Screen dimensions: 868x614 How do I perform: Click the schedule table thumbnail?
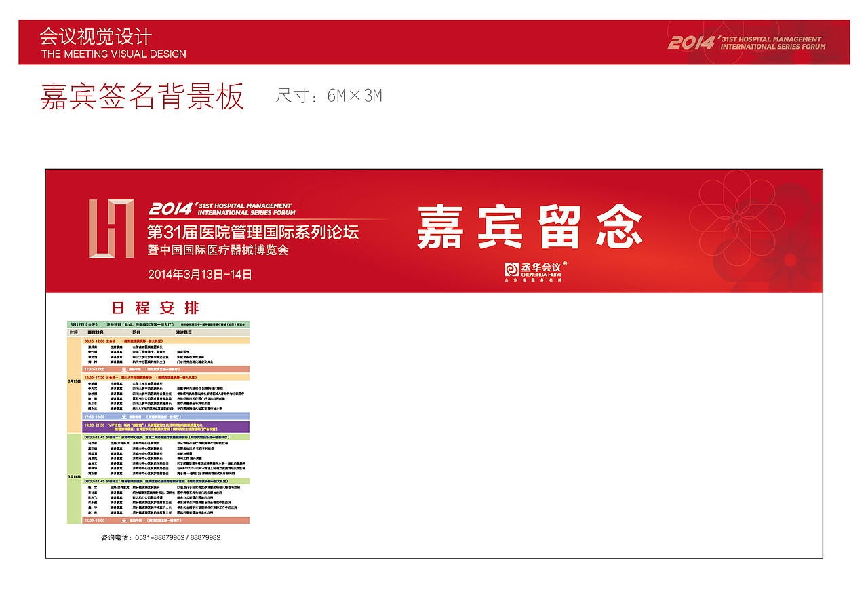(159, 422)
